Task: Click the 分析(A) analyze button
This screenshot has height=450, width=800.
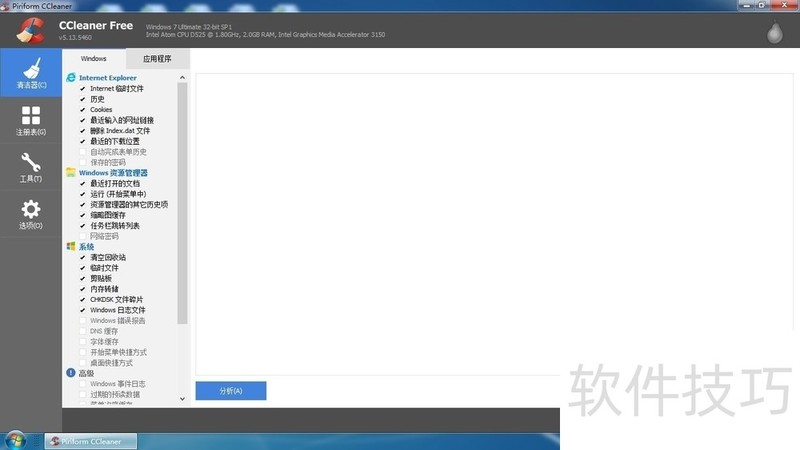Action: click(x=231, y=391)
